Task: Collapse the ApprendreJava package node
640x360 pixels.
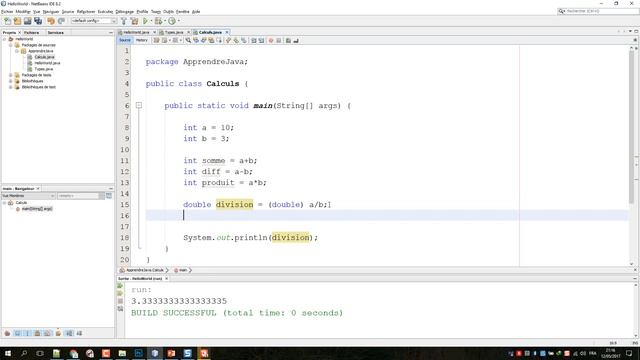Action: [17, 51]
